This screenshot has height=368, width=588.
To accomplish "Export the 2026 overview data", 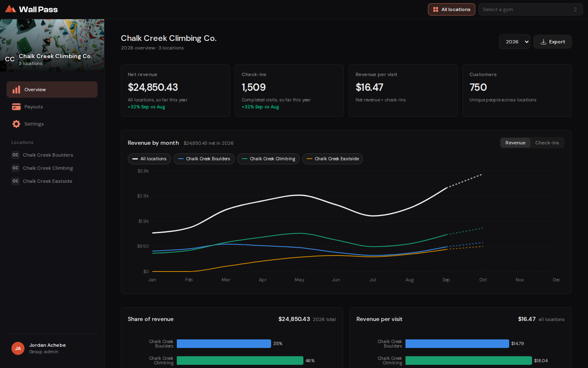I will (552, 42).
